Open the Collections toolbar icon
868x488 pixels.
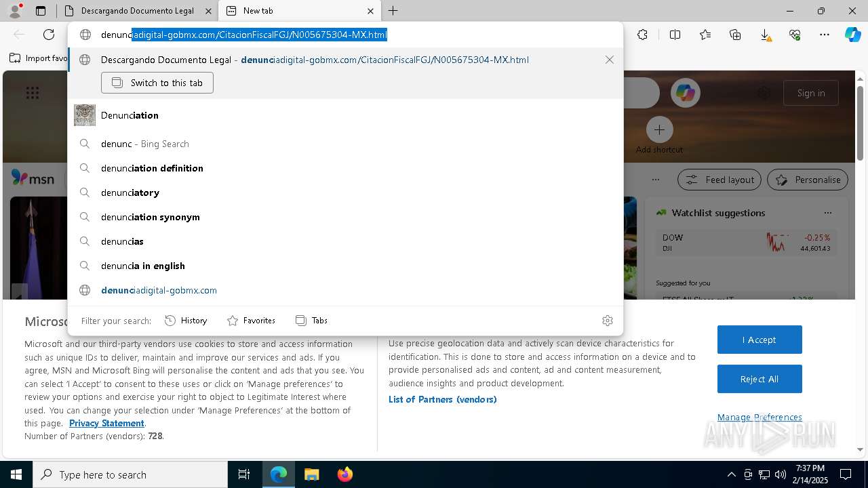pyautogui.click(x=735, y=35)
